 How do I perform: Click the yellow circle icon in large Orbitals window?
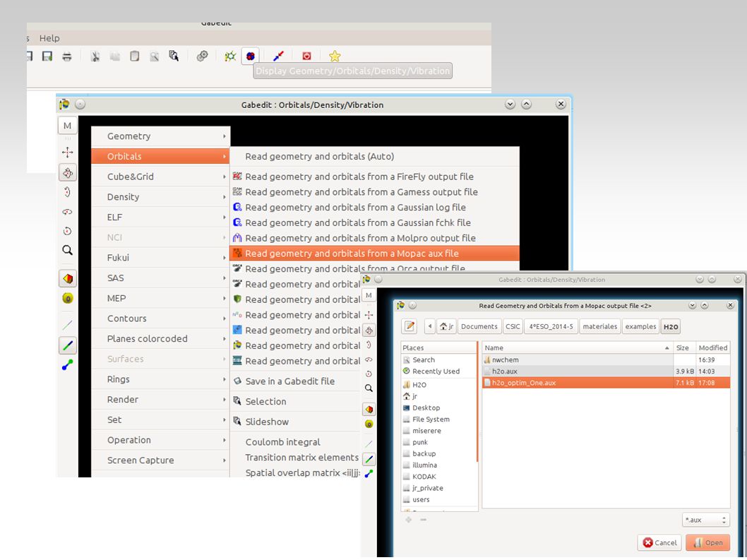[67, 298]
